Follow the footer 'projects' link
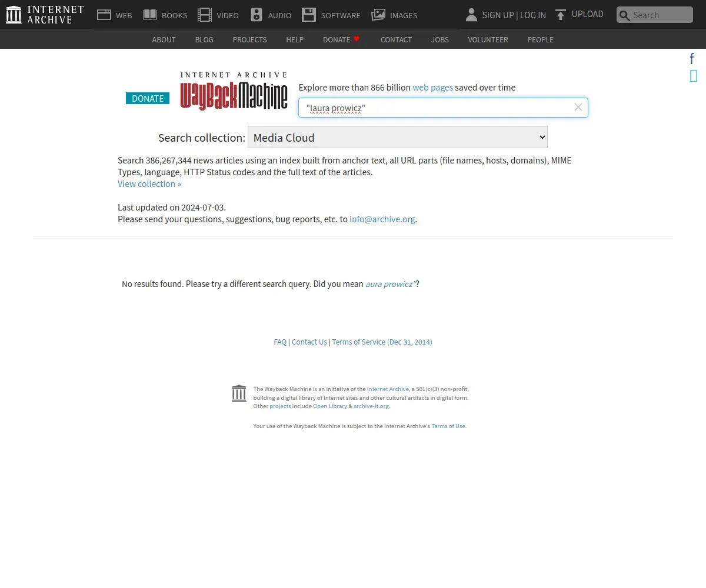The height and width of the screenshot is (588, 706). (x=280, y=406)
